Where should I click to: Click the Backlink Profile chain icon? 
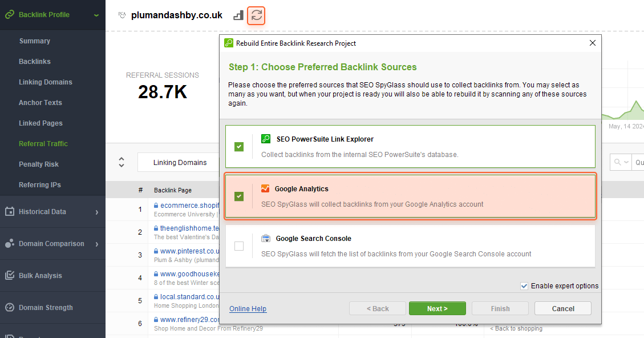tap(10, 15)
